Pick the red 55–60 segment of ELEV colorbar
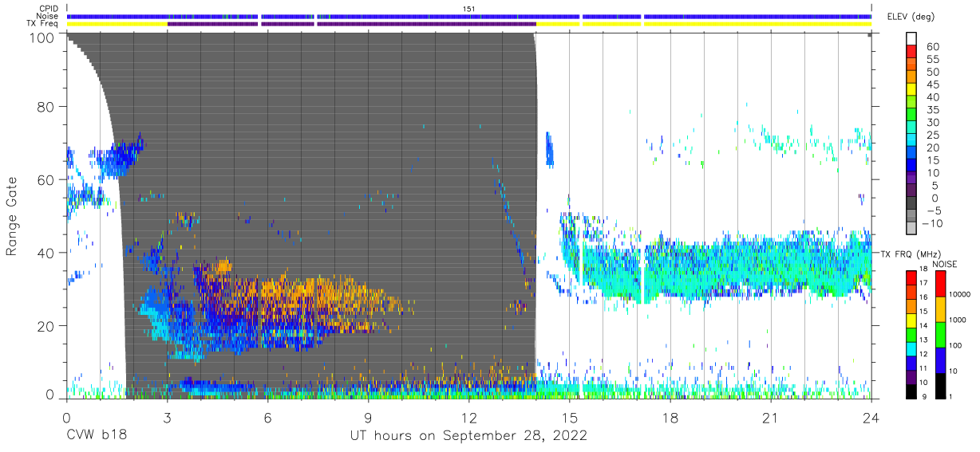 tap(911, 53)
